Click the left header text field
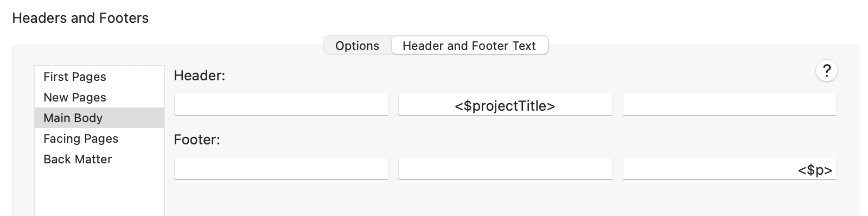 tap(281, 104)
